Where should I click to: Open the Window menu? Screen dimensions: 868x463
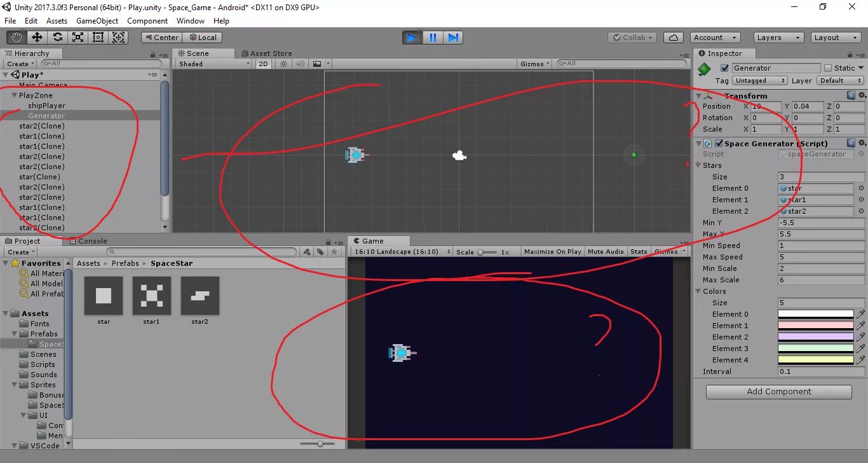click(x=191, y=21)
